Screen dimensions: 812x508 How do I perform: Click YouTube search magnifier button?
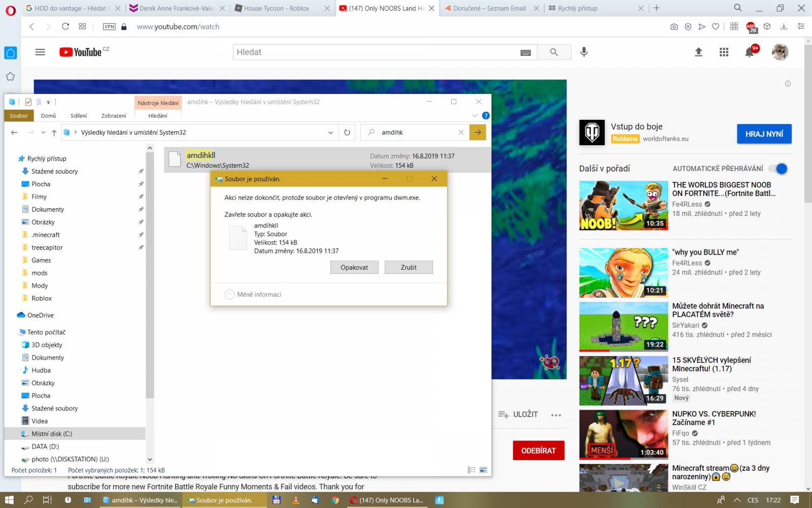pos(554,52)
